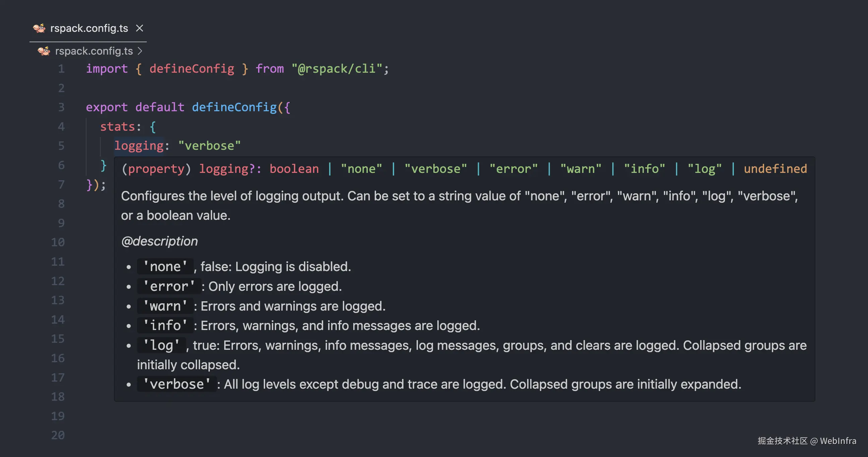Place cursor on the stats property
The image size is (868, 457).
[x=118, y=127]
